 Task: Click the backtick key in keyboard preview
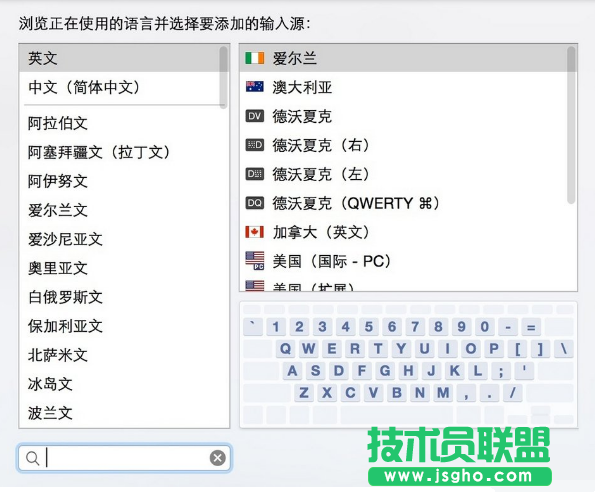(253, 327)
